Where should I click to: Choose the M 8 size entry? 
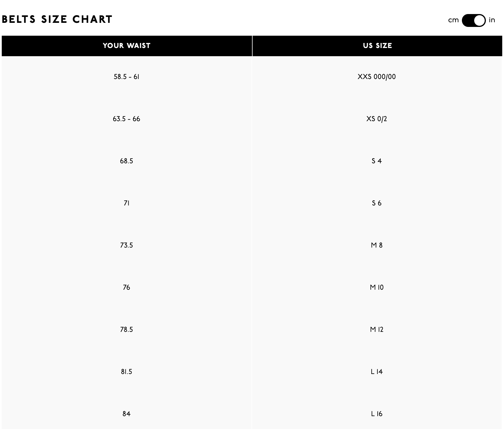point(377,245)
